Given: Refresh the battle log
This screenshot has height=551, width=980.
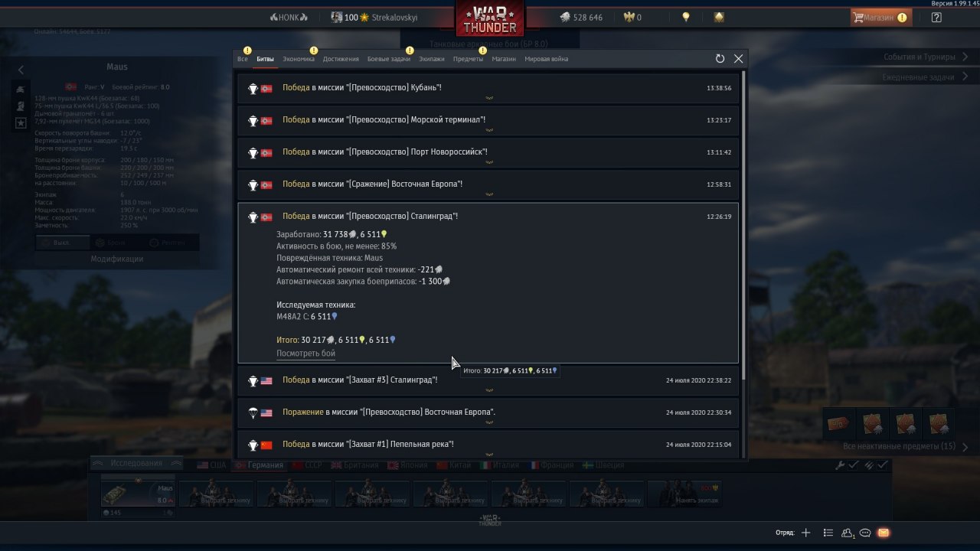Looking at the screenshot, I should click(720, 59).
